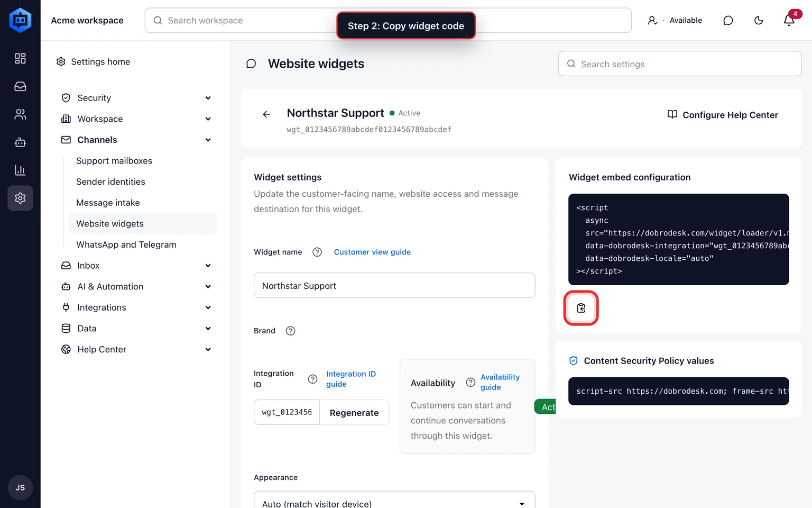Open WhatsApp and Telegram page

point(126,244)
